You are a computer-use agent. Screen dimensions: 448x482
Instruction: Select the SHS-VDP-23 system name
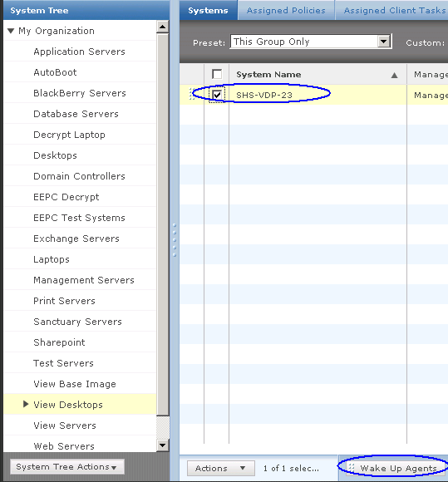pyautogui.click(x=264, y=96)
